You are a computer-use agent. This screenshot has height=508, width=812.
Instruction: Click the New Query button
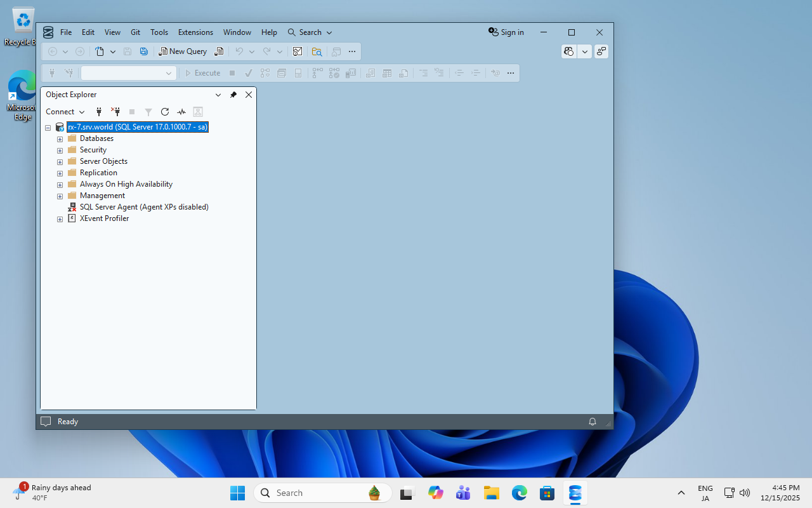pos(183,51)
